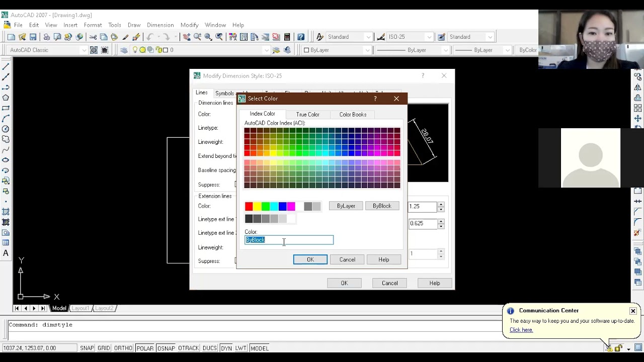Open the Modify menu
This screenshot has height=362, width=644.
point(189,25)
